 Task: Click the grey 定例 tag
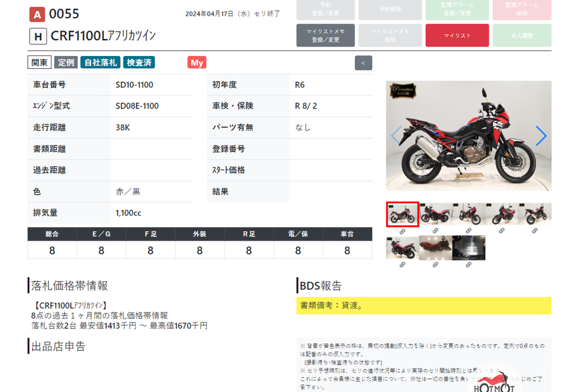66,63
